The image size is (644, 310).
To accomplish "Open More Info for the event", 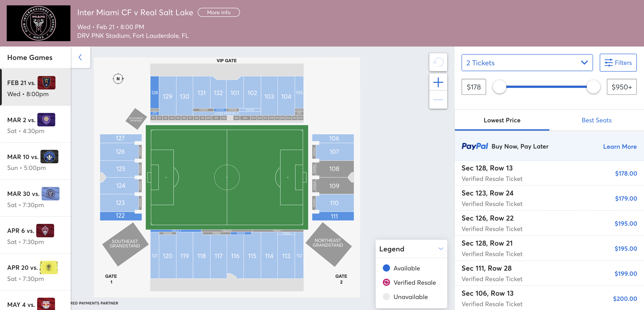I will [x=219, y=13].
